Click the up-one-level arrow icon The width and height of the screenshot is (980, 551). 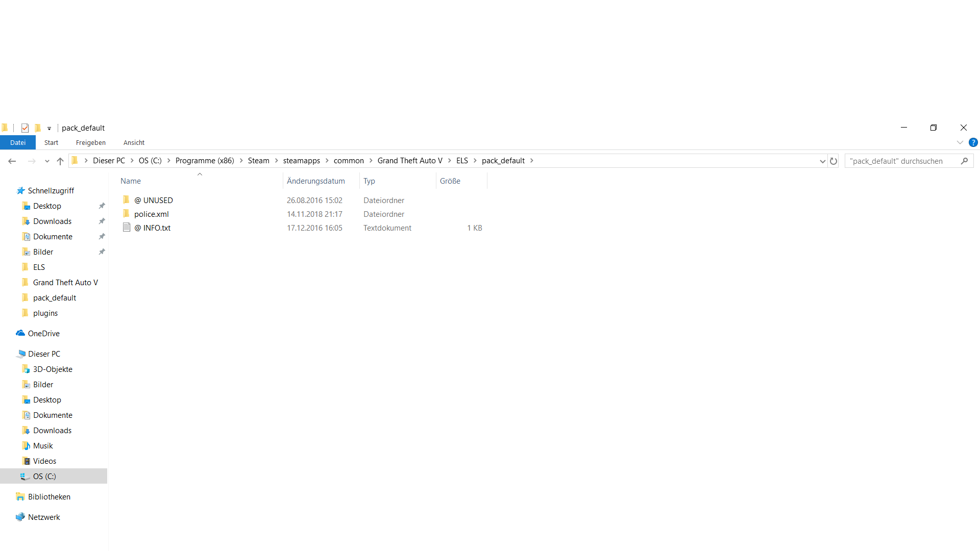click(60, 161)
